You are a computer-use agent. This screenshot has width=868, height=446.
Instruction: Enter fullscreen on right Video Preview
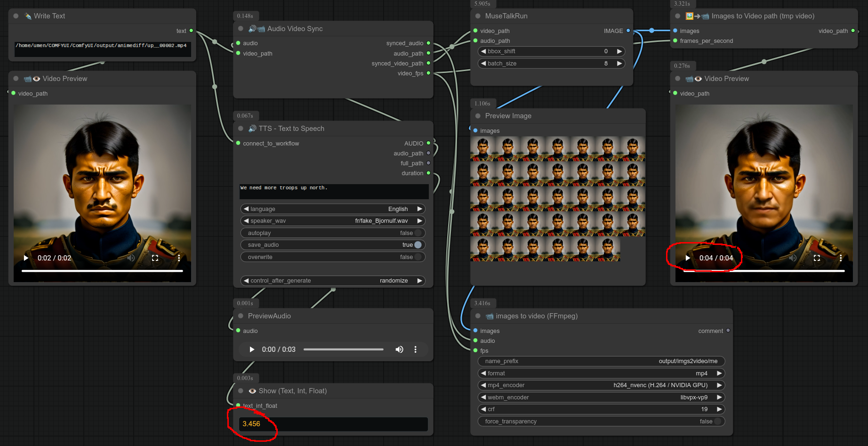(x=817, y=258)
